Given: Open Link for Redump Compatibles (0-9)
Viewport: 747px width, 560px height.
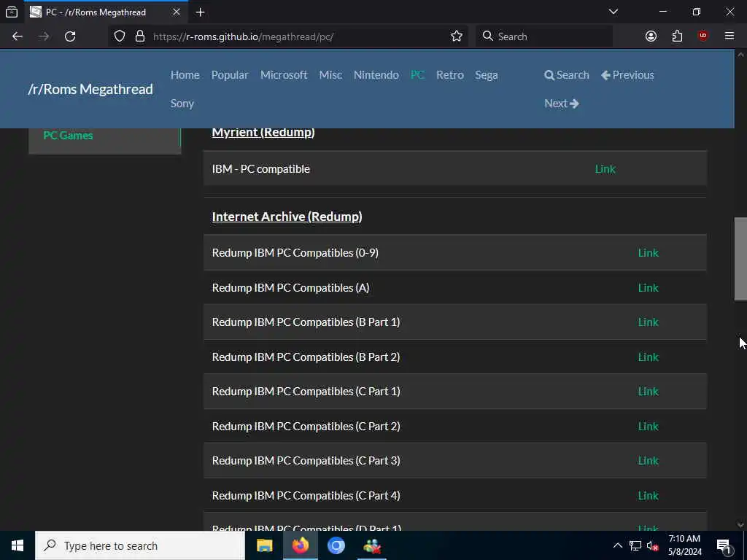Looking at the screenshot, I should [x=648, y=253].
